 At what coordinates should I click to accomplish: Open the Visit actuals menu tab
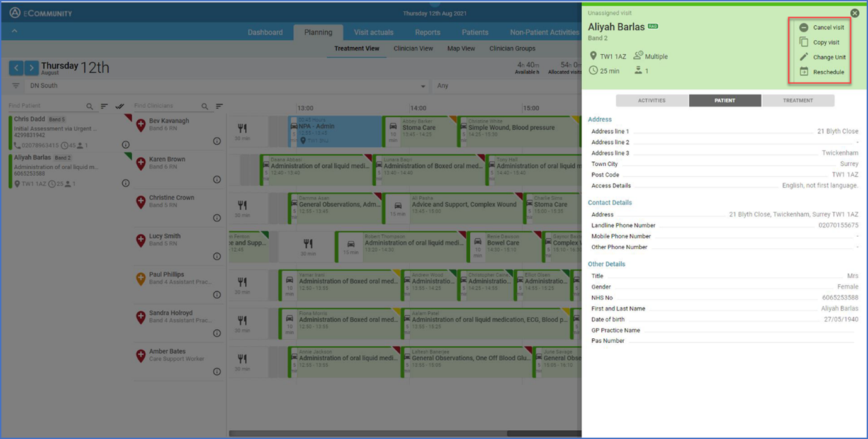(373, 32)
